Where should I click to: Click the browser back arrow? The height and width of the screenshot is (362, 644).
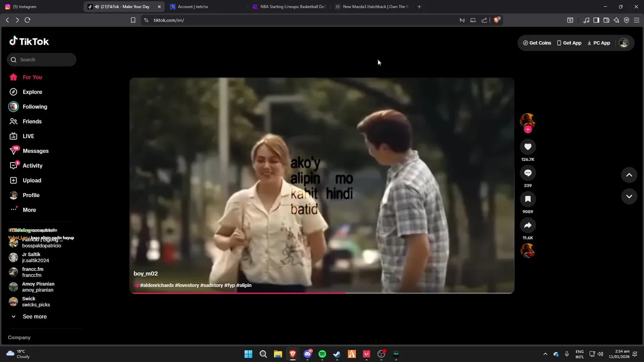tap(8, 20)
